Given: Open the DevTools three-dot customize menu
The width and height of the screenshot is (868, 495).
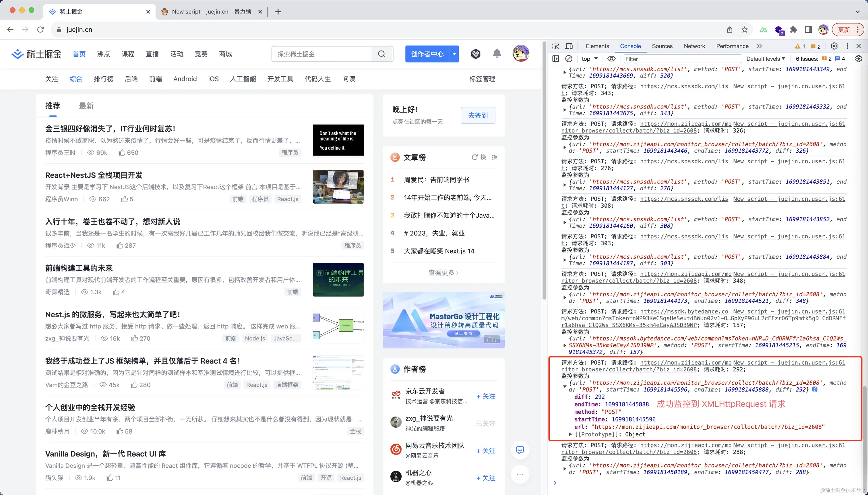Looking at the screenshot, I should point(847,46).
